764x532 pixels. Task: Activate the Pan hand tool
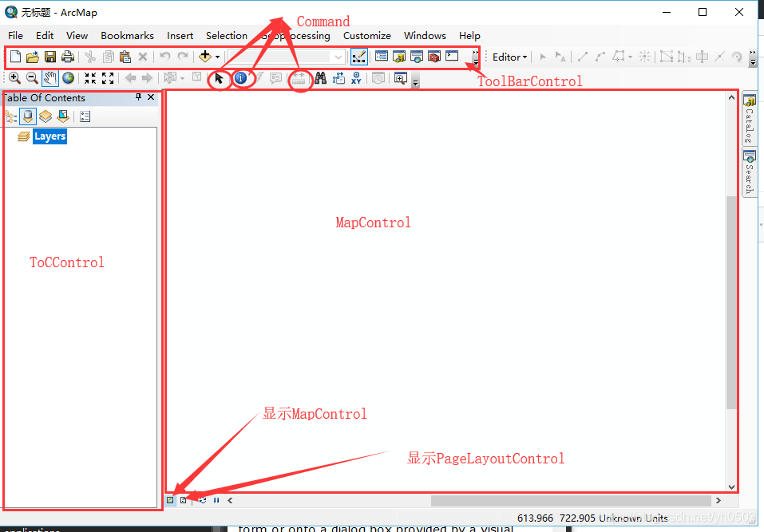click(50, 78)
